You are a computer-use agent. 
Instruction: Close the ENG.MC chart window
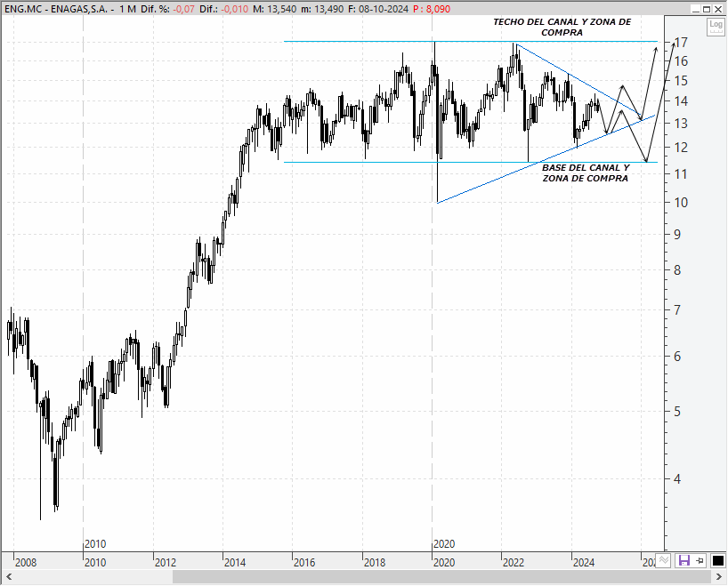tap(718, 9)
